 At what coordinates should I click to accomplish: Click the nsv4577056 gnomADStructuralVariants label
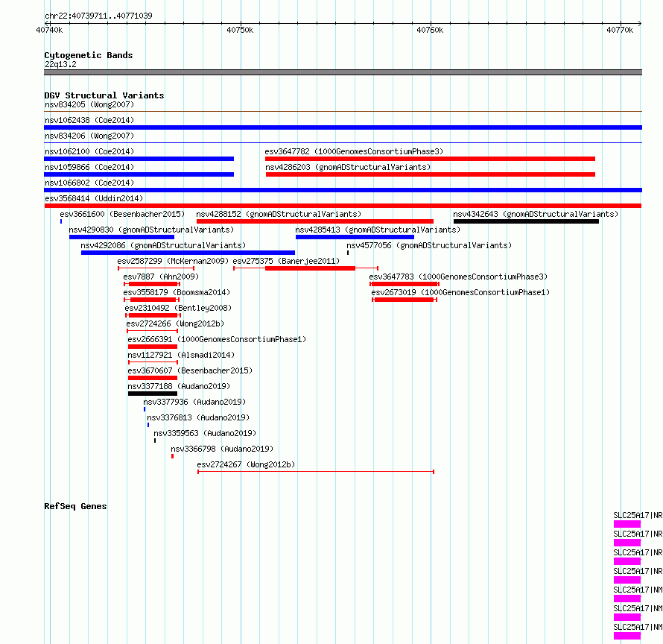click(x=429, y=245)
